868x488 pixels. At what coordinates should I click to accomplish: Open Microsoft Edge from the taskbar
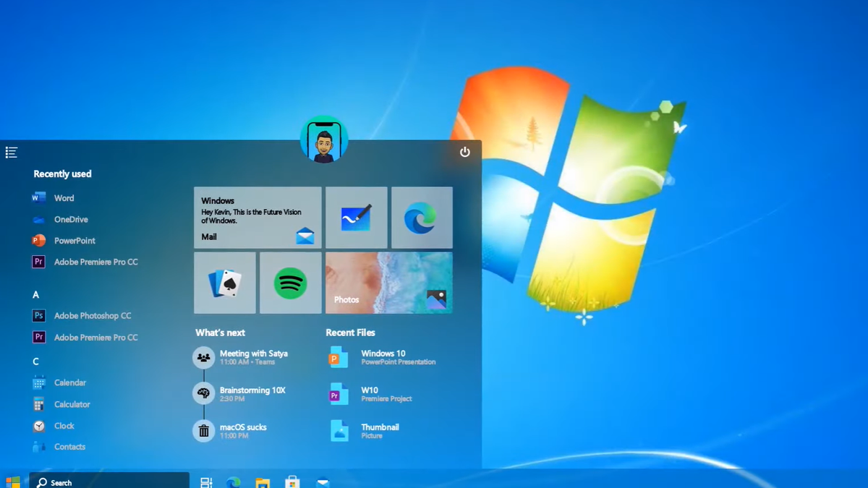click(x=234, y=482)
